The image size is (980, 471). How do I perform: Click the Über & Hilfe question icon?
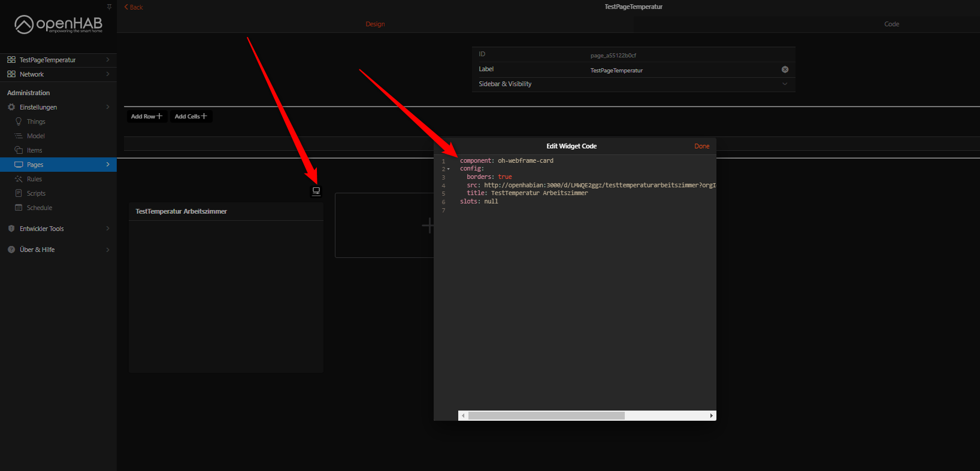(11, 250)
